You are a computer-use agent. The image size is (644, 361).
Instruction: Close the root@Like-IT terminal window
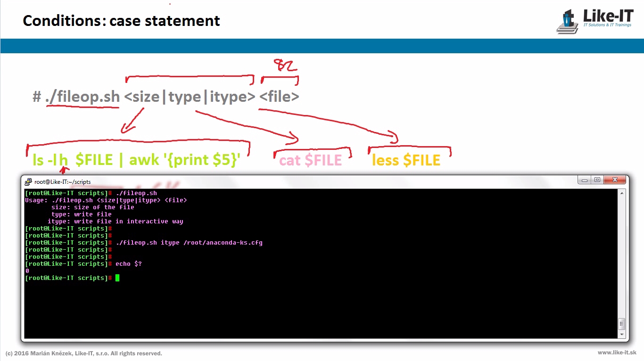point(615,180)
